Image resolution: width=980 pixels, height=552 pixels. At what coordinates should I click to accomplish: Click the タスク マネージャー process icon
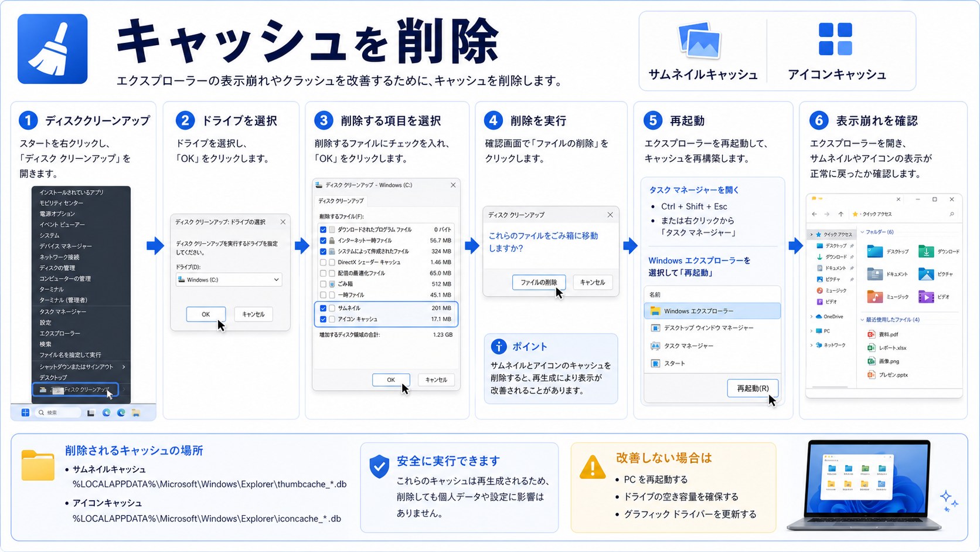pyautogui.click(x=655, y=346)
